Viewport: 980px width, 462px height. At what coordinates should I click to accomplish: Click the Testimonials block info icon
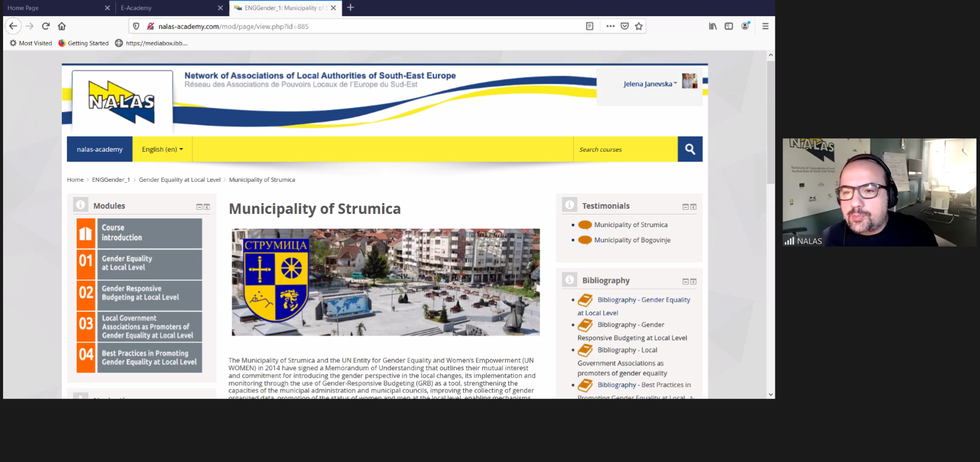(570, 205)
